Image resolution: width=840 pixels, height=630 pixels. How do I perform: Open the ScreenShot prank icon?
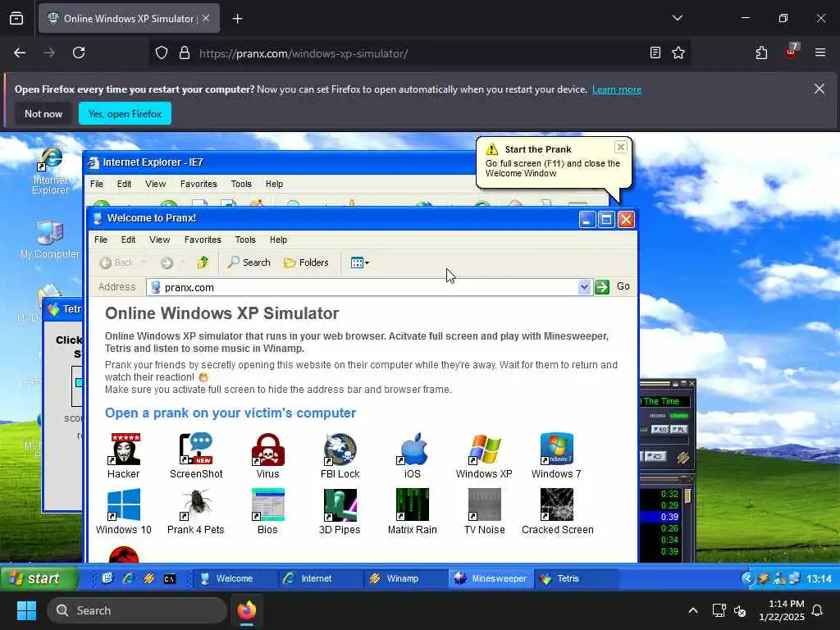click(x=196, y=455)
